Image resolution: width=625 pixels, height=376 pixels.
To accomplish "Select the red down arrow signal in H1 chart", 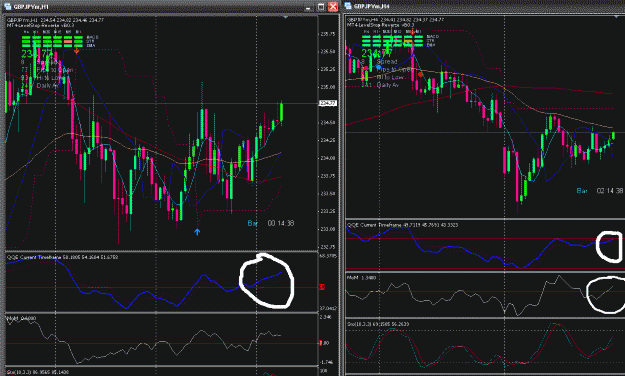I will (x=76, y=51).
